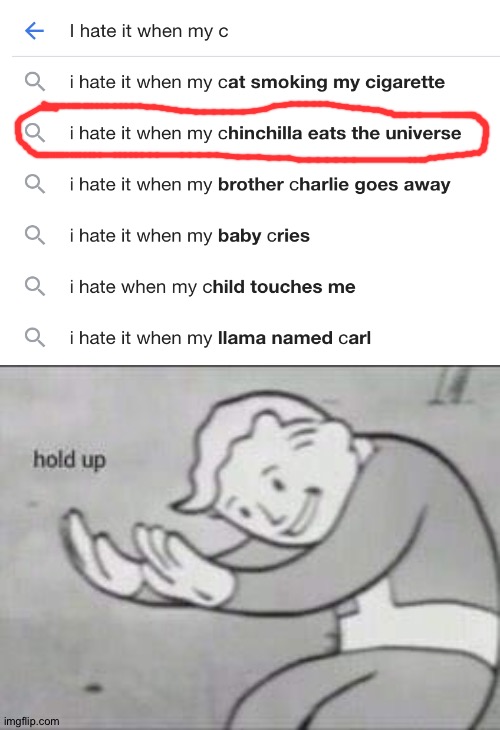500x730 pixels.
Task: Click search icon beside cat smoking suggestion
Action: click(35, 82)
